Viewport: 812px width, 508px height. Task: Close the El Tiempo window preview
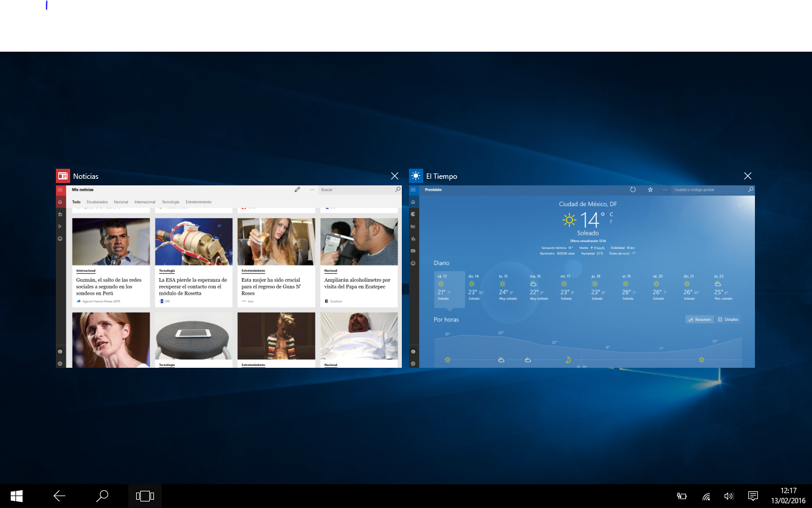[x=748, y=176]
